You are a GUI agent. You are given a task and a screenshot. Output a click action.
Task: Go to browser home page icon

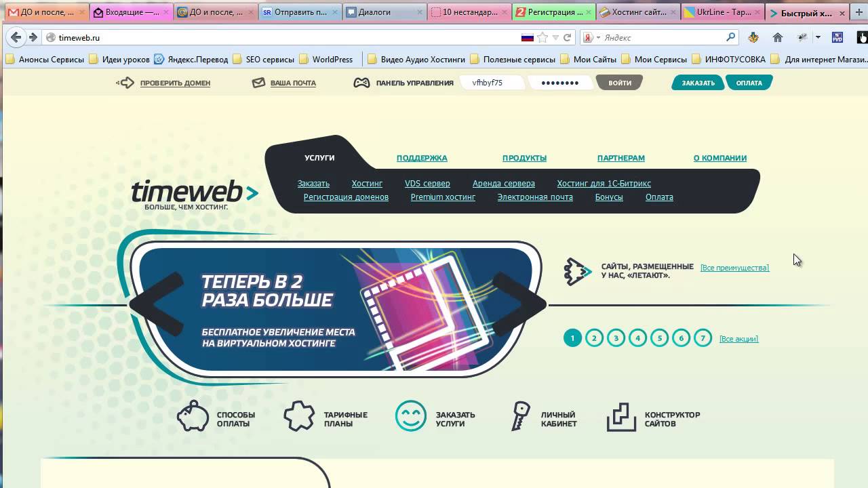[778, 38]
